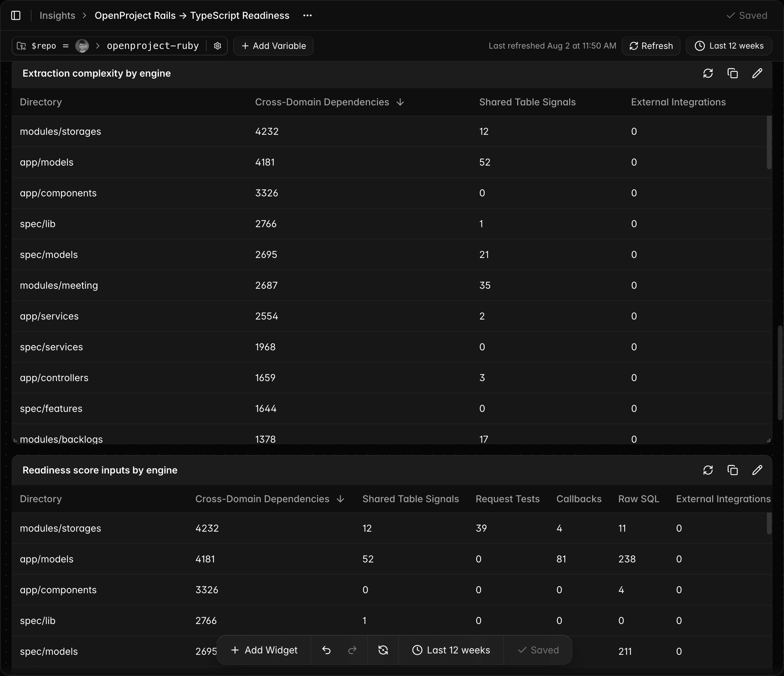Image resolution: width=784 pixels, height=676 pixels.
Task: Select app/components row in Extraction table
Action: click(x=392, y=193)
